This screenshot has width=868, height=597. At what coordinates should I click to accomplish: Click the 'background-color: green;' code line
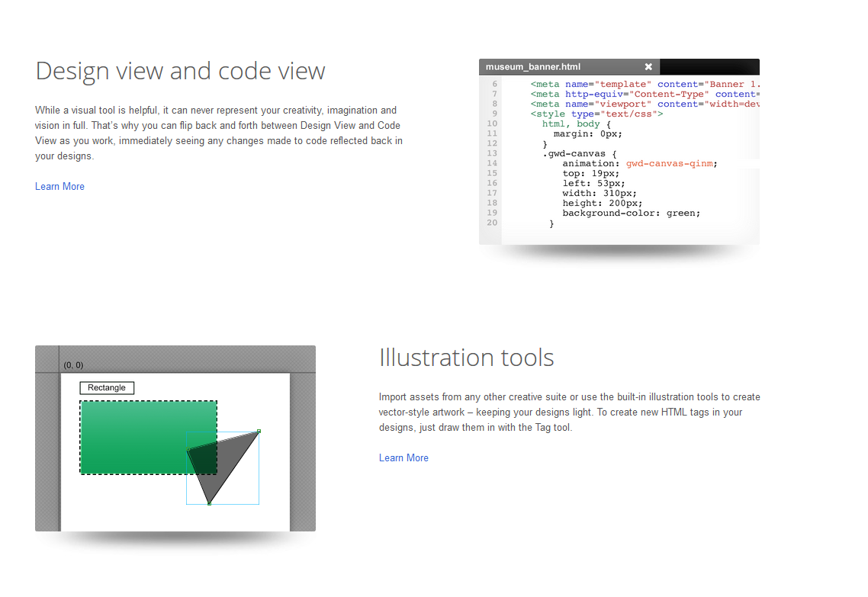coord(631,213)
